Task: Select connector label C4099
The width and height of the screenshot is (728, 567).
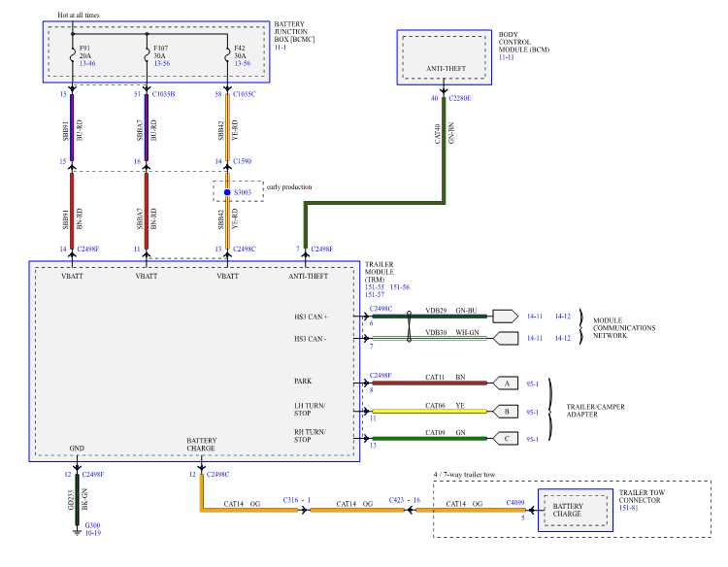Action: [x=514, y=503]
